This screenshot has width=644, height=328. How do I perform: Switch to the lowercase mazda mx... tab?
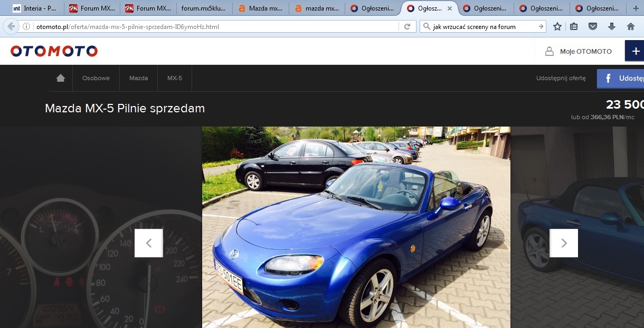click(x=317, y=8)
